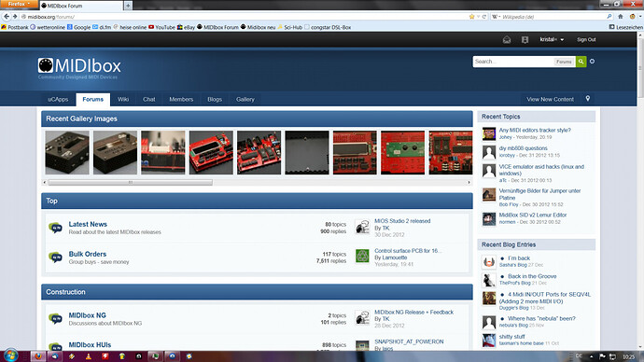Click the location pin icon in nav bar

point(588,99)
